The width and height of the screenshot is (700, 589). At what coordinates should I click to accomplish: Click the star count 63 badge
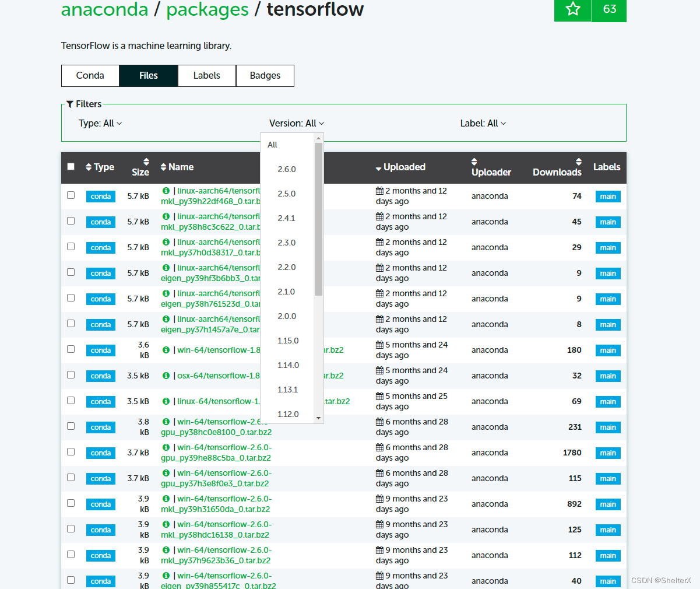tap(609, 9)
